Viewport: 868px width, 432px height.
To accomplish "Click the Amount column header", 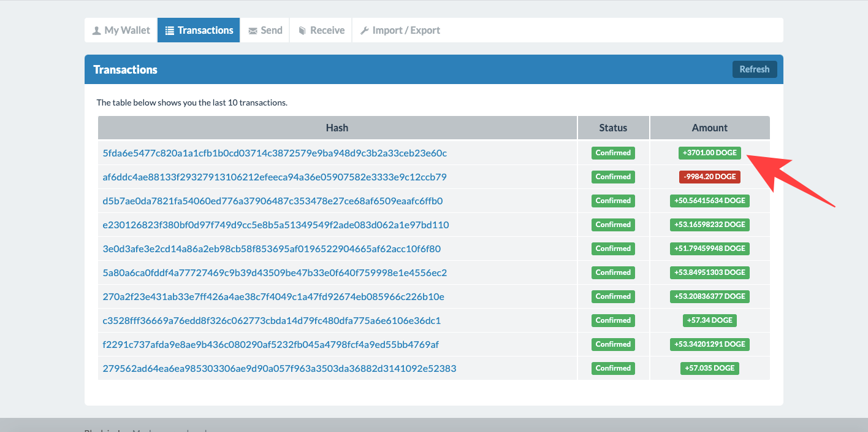I will (x=710, y=128).
